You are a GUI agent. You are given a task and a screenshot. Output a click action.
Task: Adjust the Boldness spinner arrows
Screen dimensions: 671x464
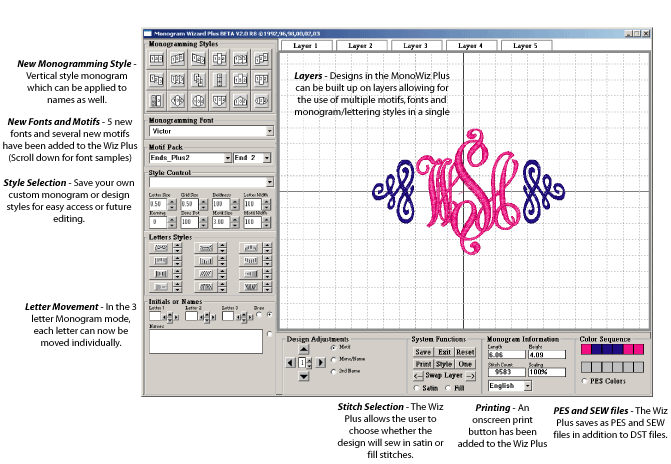235,204
